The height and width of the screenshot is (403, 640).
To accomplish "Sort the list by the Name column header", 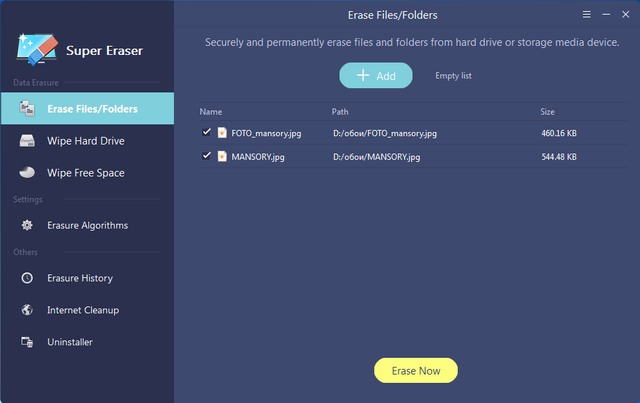I will coord(211,111).
